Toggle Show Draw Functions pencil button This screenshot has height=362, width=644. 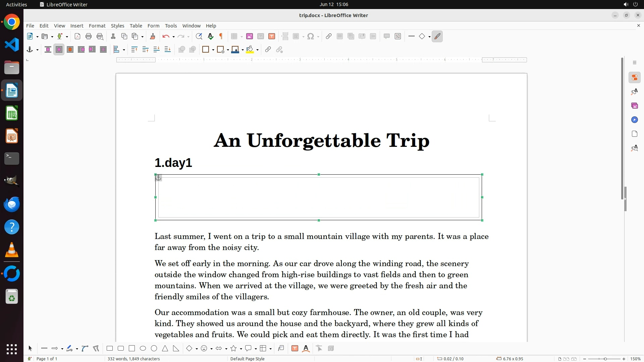tap(437, 36)
